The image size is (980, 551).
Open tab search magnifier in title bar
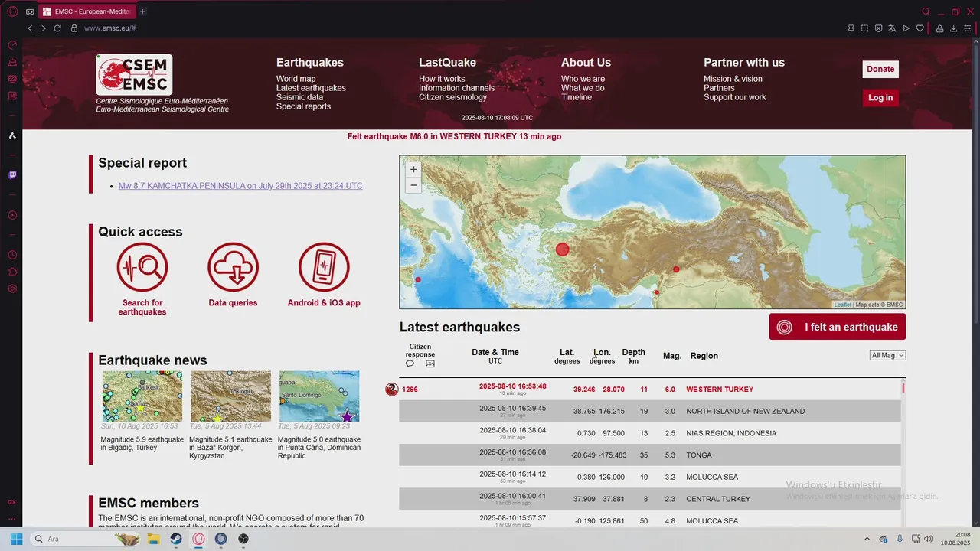(x=926, y=11)
